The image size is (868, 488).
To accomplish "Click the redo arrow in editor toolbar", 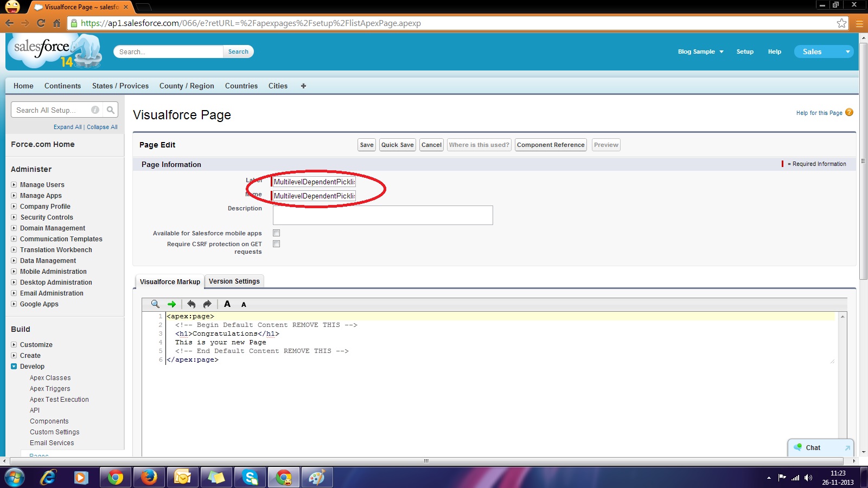I will (207, 304).
